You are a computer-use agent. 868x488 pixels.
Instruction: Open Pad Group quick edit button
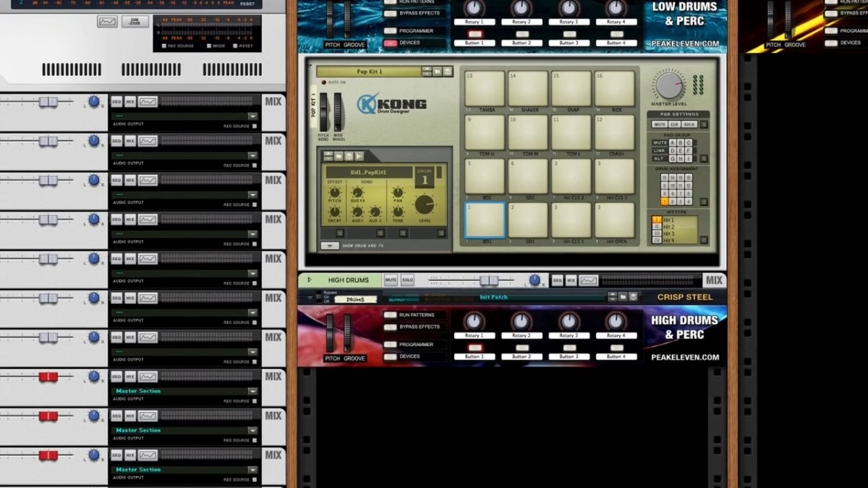704,158
